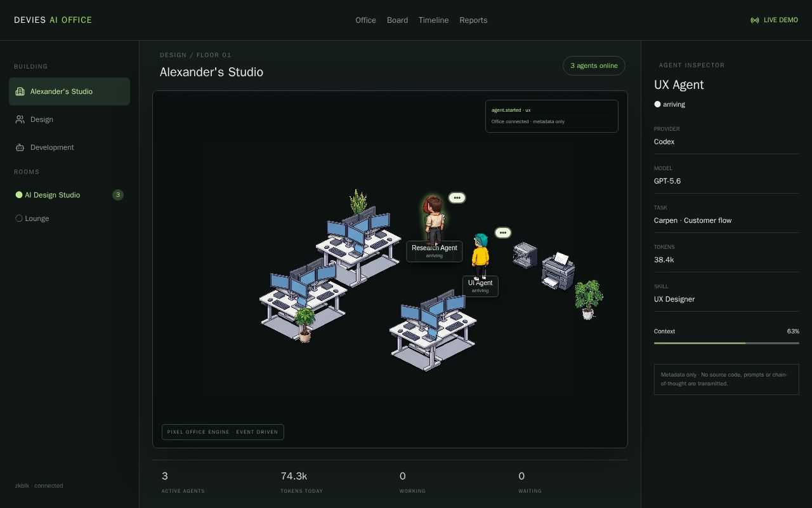Switch to the Timeline tab
The image size is (812, 508).
coord(433,20)
